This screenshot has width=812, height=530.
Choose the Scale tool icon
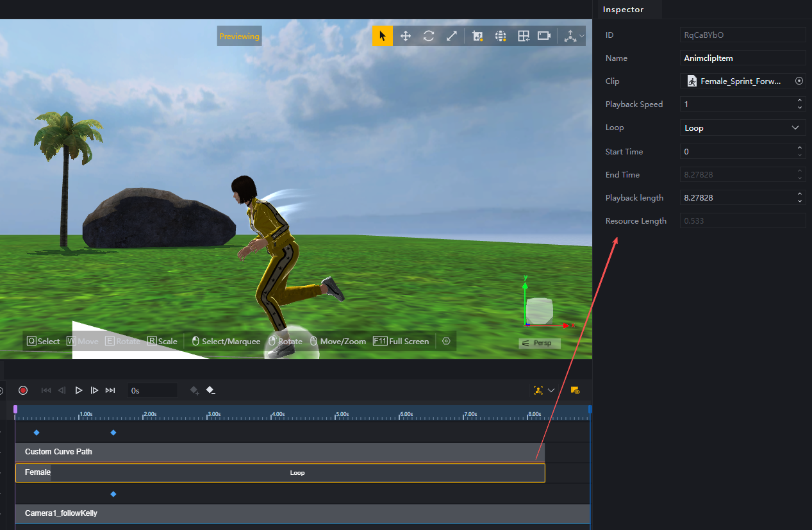pos(452,36)
